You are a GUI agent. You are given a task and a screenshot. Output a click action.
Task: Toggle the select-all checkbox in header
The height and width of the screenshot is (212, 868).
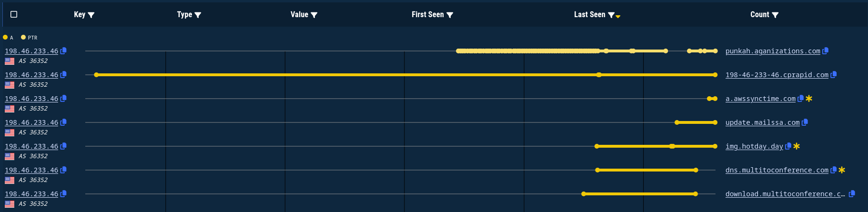14,14
